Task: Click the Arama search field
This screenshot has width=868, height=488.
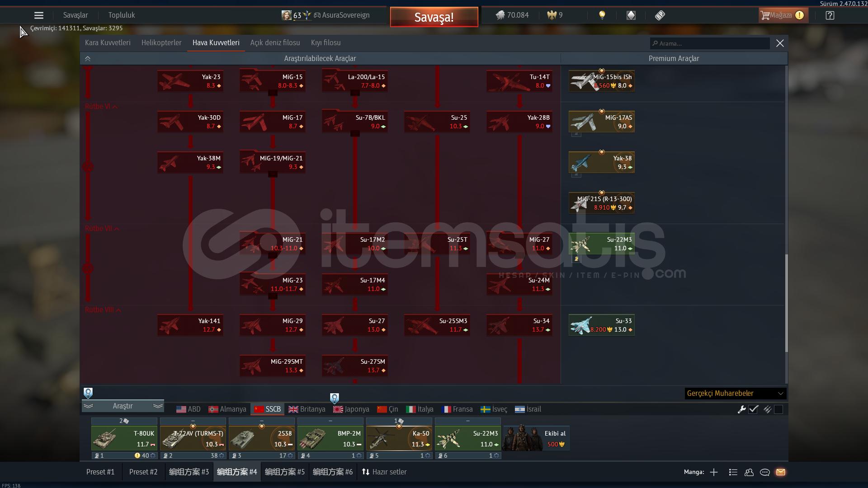Action: [x=710, y=43]
